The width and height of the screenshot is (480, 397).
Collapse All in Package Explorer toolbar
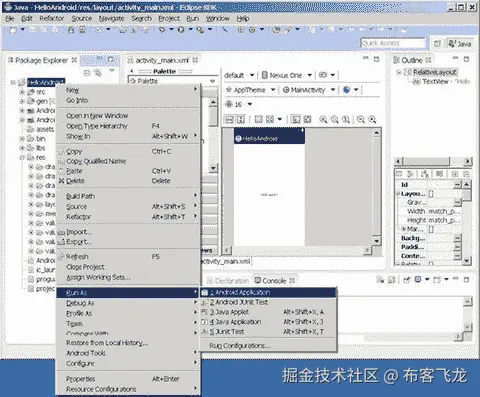click(87, 73)
